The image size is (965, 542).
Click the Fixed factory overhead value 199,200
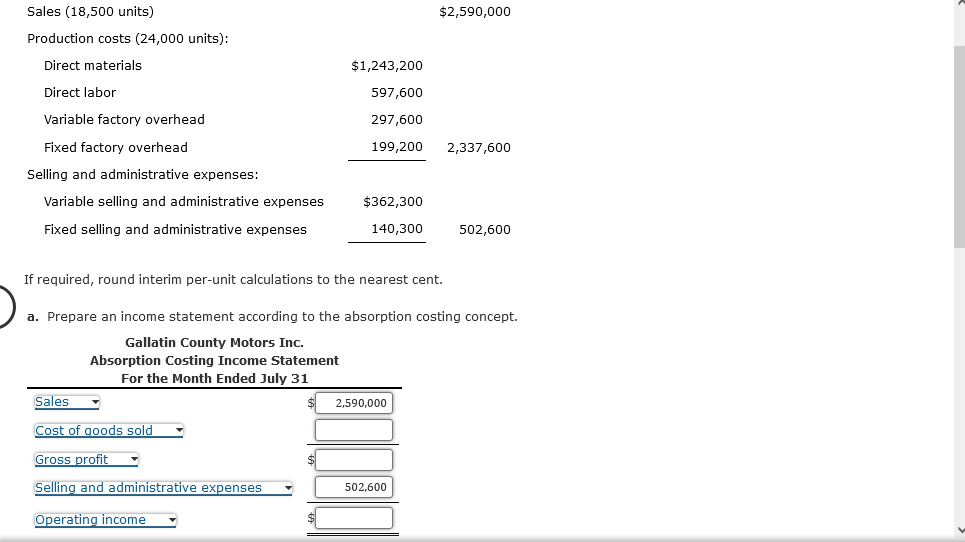(x=397, y=147)
